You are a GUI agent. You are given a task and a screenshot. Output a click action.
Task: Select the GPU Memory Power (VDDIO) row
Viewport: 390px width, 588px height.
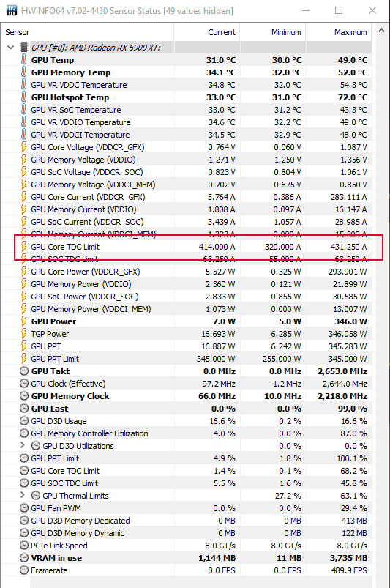pyautogui.click(x=187, y=283)
